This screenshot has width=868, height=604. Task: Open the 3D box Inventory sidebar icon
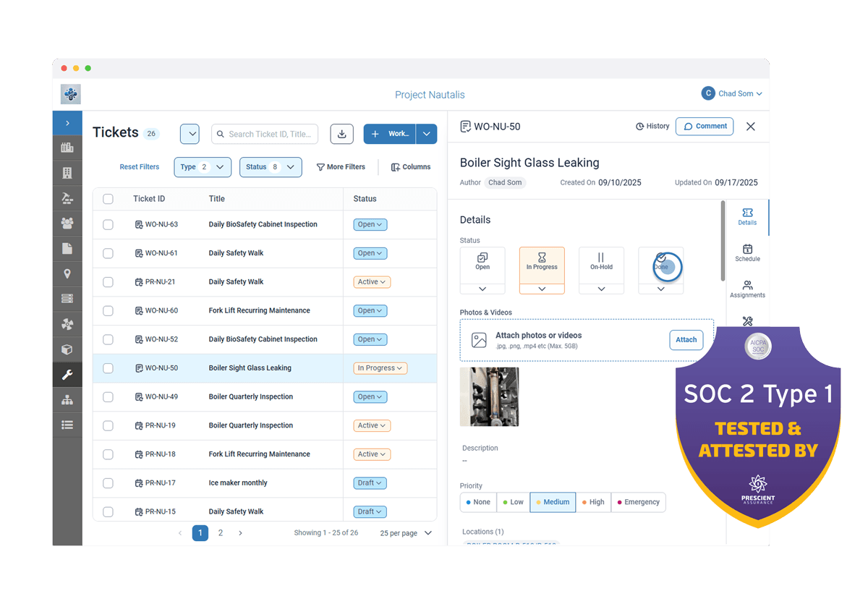click(67, 349)
